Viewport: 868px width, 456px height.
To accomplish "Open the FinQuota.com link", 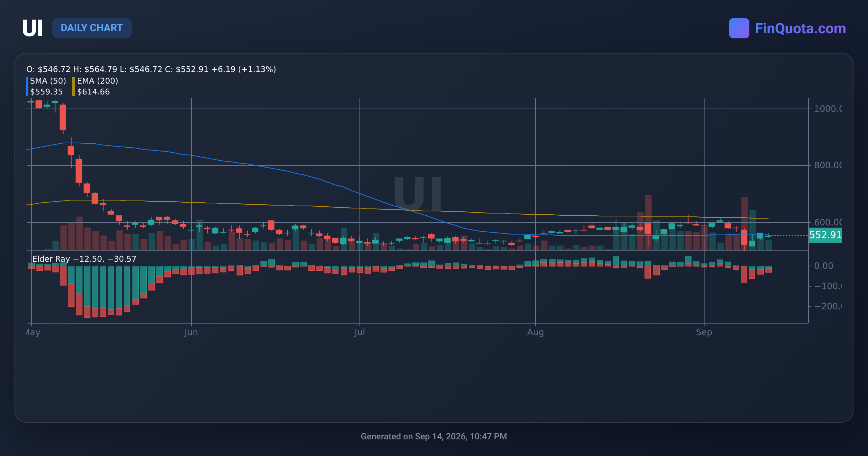I will click(x=800, y=28).
